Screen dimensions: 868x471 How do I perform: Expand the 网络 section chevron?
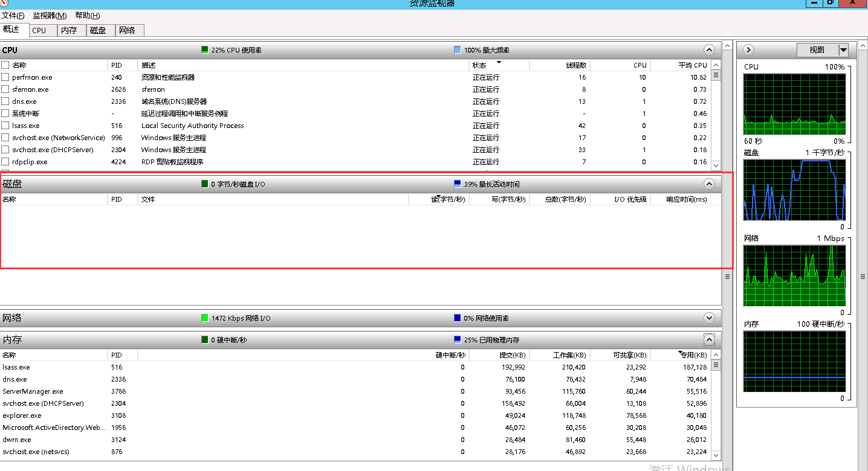[x=710, y=318]
